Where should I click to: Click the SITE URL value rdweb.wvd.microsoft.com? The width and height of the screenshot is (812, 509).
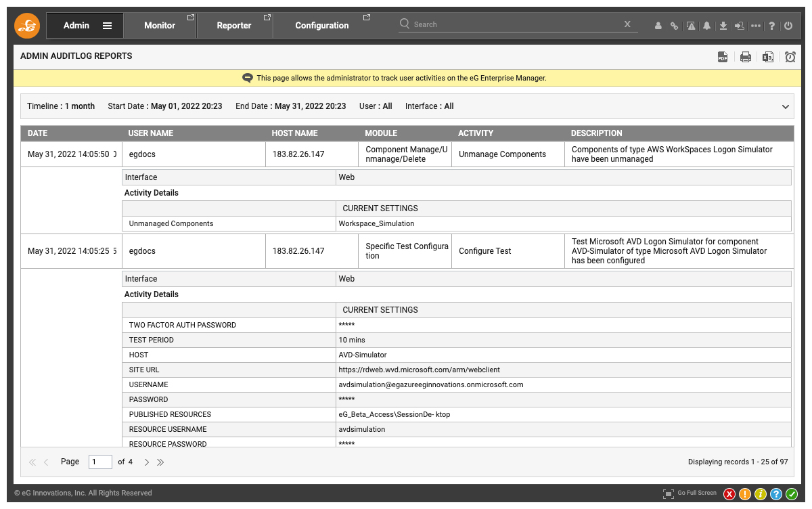[x=419, y=370]
